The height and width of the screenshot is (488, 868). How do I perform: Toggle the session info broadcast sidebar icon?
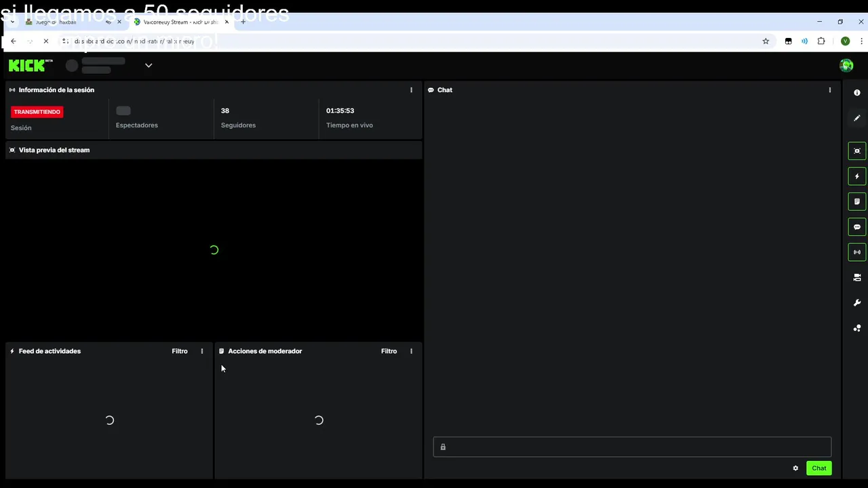click(857, 252)
